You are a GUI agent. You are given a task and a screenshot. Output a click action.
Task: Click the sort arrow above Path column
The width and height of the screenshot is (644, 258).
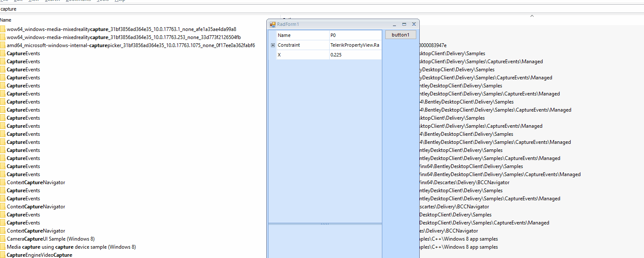[x=532, y=16]
